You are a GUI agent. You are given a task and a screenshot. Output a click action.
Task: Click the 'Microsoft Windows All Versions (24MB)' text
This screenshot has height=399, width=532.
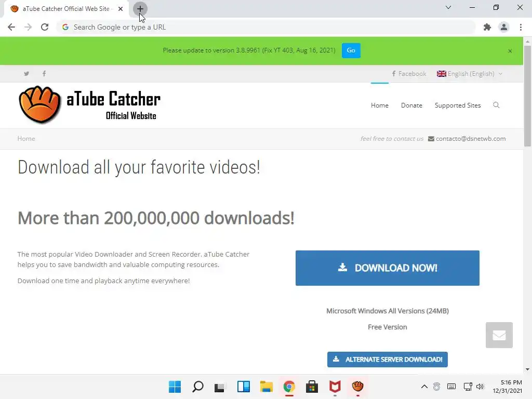pyautogui.click(x=387, y=311)
